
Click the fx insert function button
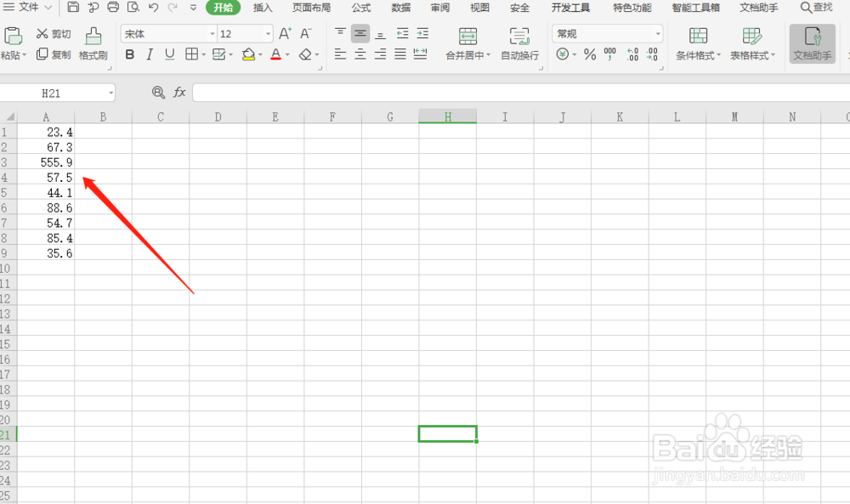pyautogui.click(x=179, y=92)
